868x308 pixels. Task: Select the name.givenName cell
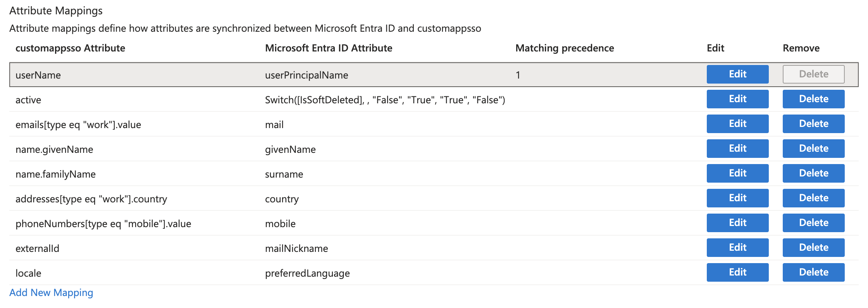(54, 149)
